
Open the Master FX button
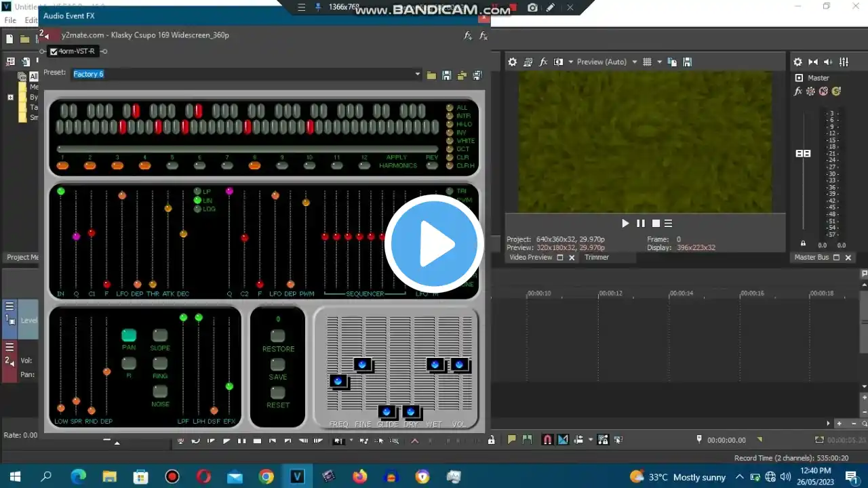point(798,91)
